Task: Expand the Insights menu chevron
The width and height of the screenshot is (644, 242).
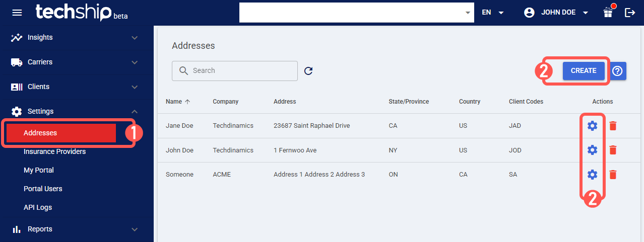Action: 135,38
